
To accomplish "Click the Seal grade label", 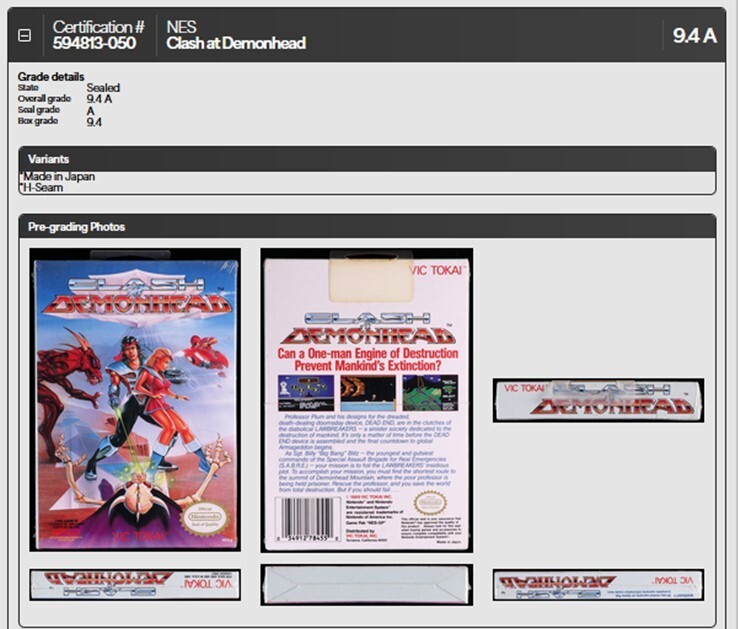I will (39, 110).
